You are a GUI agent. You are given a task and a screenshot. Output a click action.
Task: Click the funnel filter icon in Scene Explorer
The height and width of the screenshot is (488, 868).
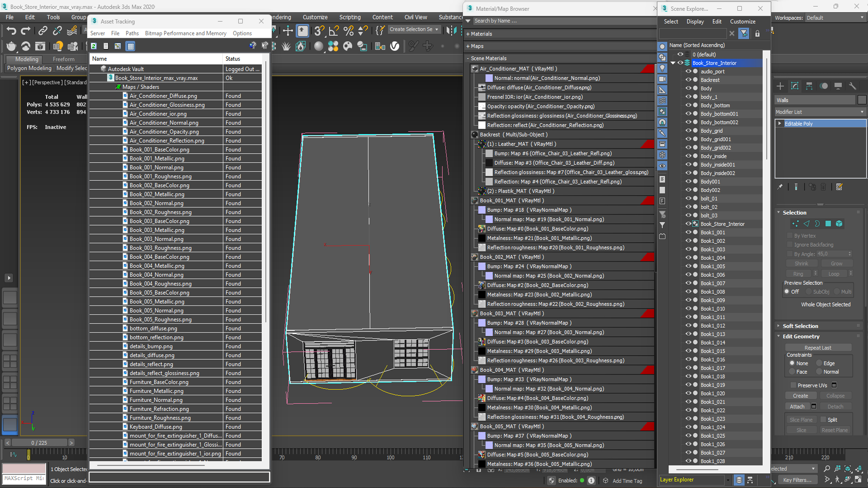pos(744,33)
